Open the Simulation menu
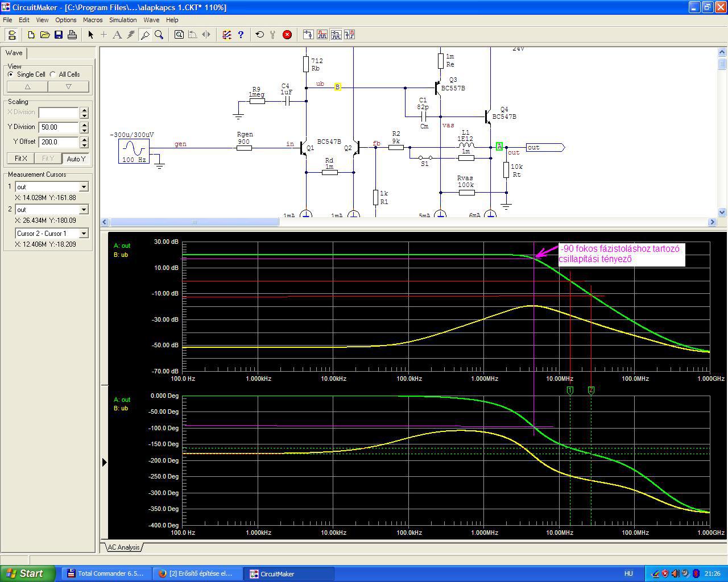Viewport: 728px width, 582px height. (x=122, y=20)
